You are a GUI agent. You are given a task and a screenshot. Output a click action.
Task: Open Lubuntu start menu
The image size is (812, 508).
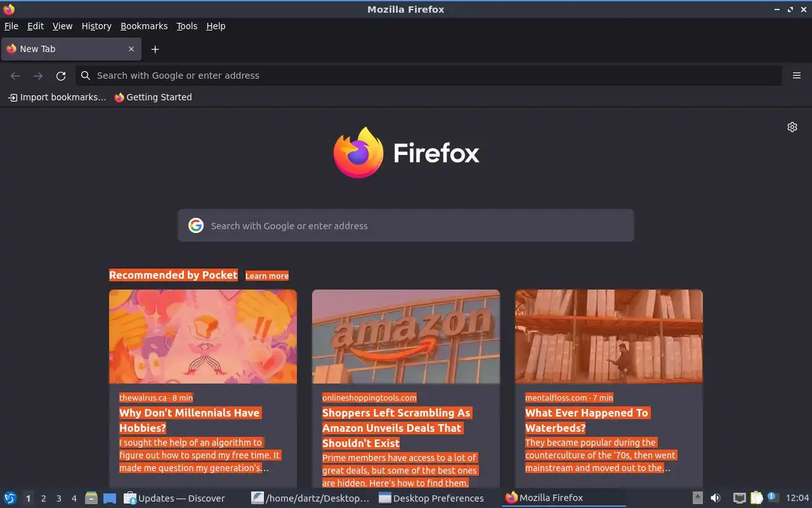click(10, 498)
